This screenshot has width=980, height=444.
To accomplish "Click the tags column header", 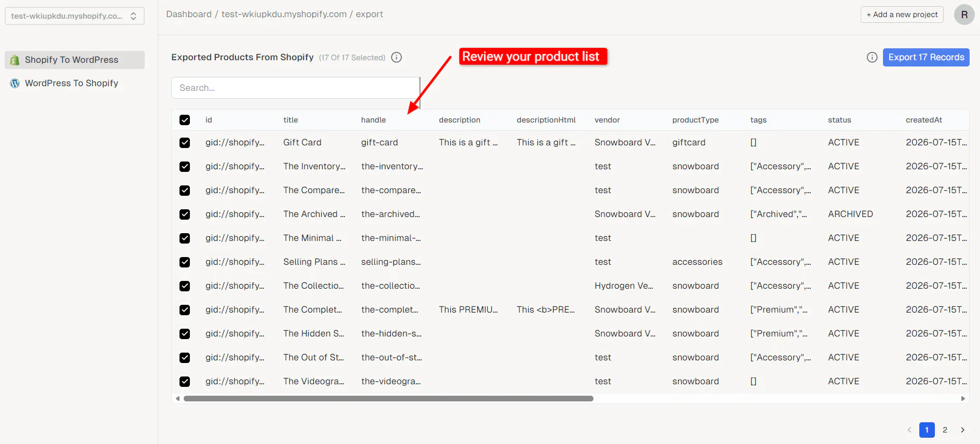I will pos(758,120).
